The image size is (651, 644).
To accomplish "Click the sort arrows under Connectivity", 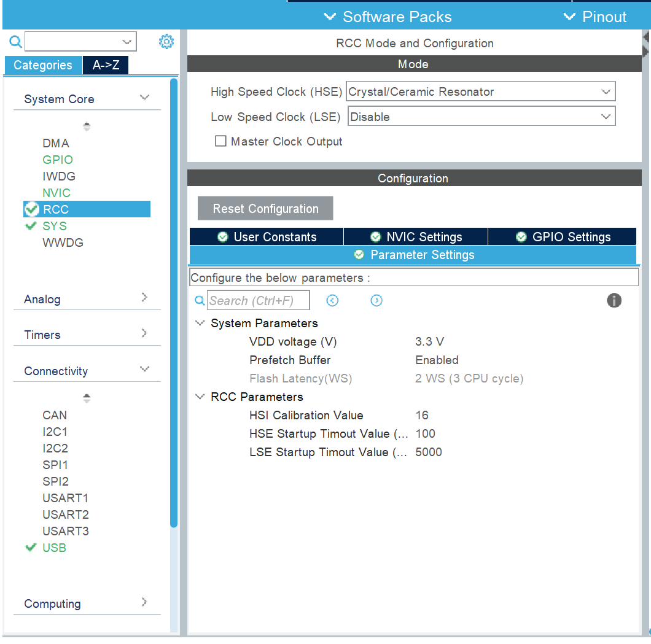I will point(87,398).
